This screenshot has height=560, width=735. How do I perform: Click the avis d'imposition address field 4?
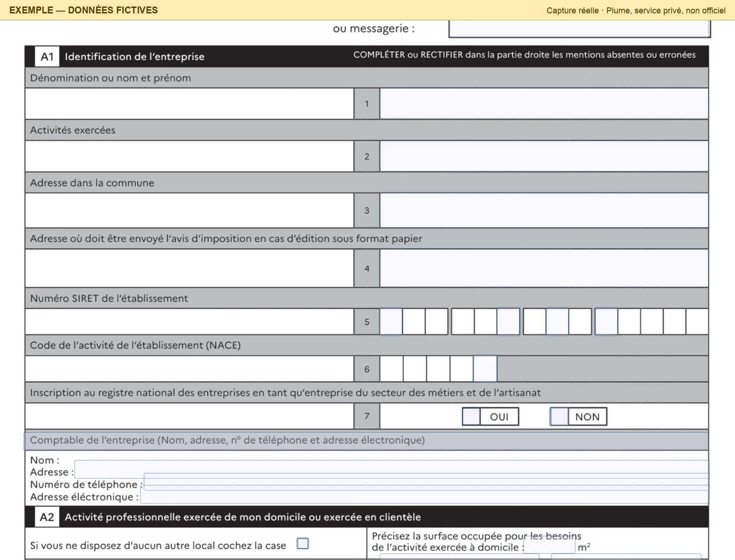pyautogui.click(x=544, y=268)
